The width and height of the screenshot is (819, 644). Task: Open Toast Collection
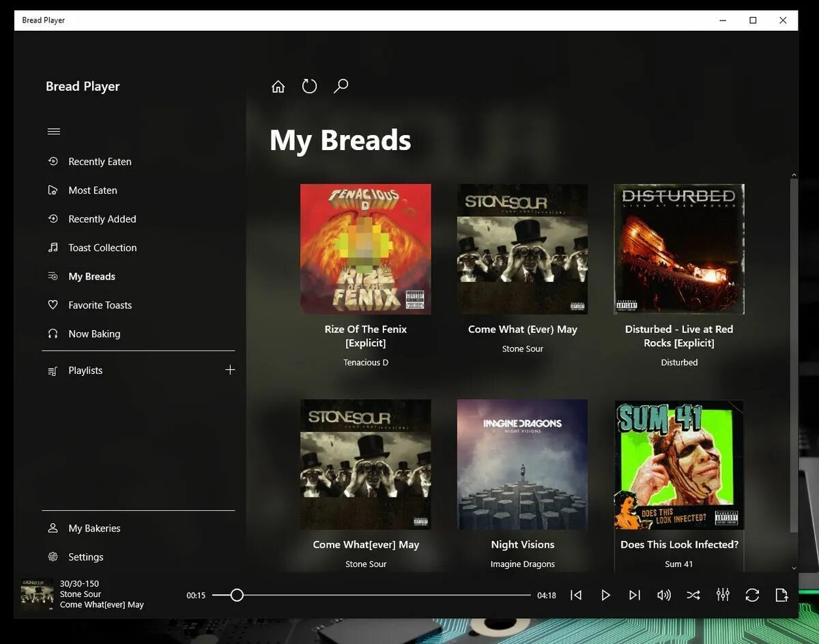click(102, 248)
